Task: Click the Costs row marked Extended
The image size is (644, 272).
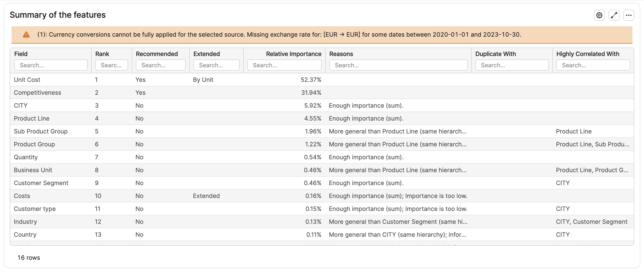Action: pyautogui.click(x=322, y=196)
